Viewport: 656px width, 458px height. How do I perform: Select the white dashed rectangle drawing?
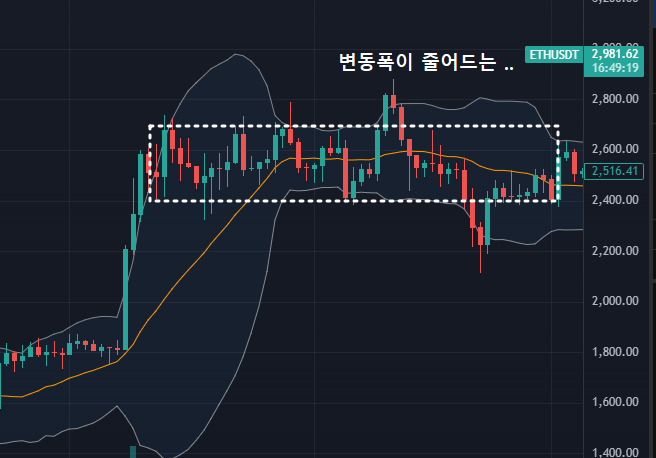[x=350, y=126]
